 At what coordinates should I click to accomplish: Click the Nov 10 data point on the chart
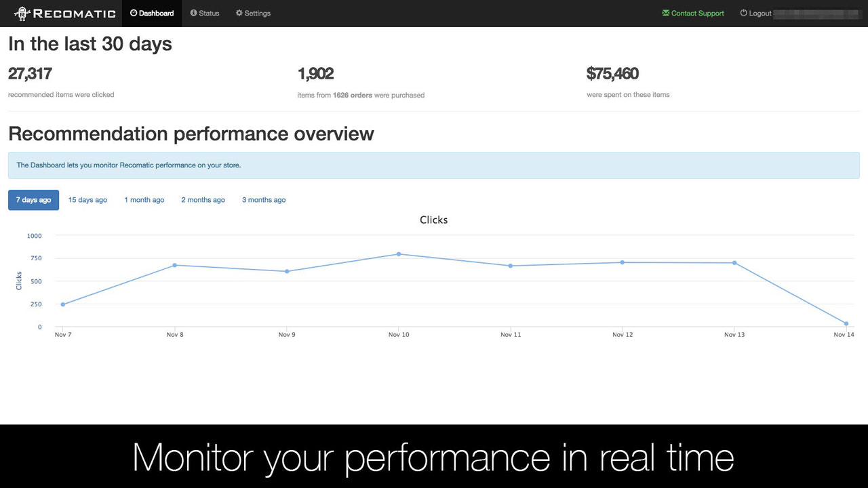click(399, 254)
